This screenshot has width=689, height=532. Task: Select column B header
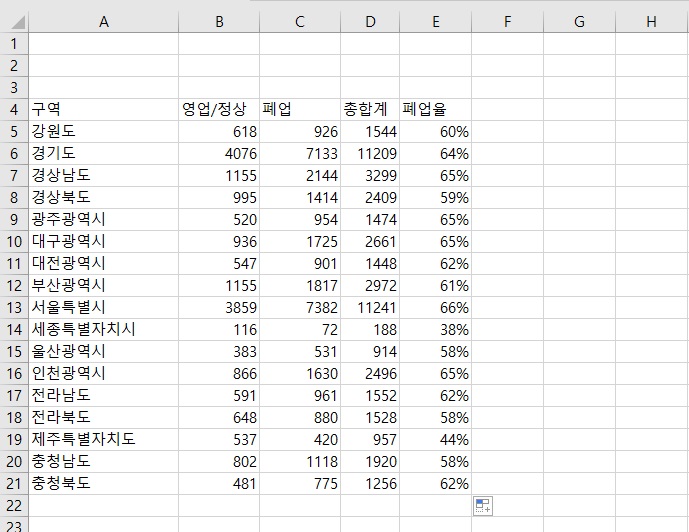pyautogui.click(x=219, y=22)
